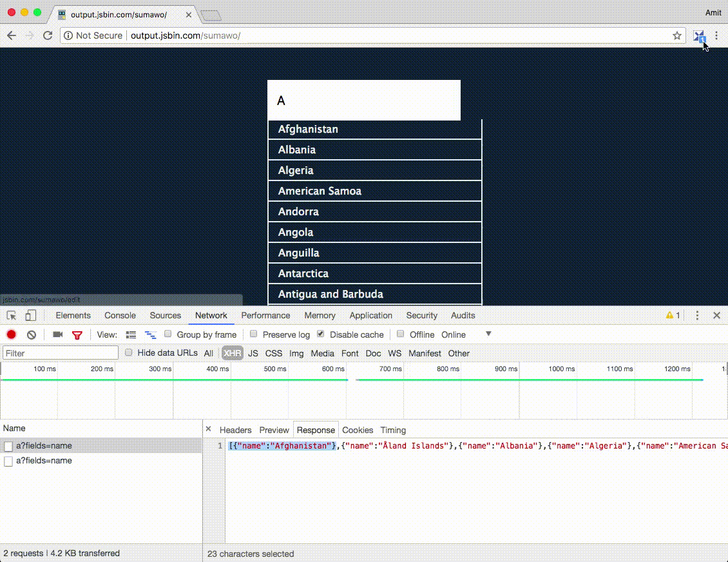The width and height of the screenshot is (728, 562).
Task: Click the record network log button
Action: pos(11,334)
